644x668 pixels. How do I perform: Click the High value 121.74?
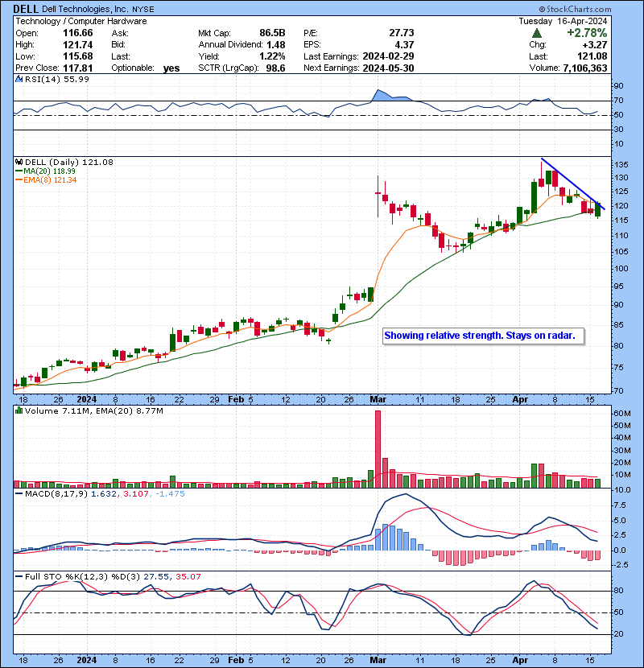pos(78,44)
